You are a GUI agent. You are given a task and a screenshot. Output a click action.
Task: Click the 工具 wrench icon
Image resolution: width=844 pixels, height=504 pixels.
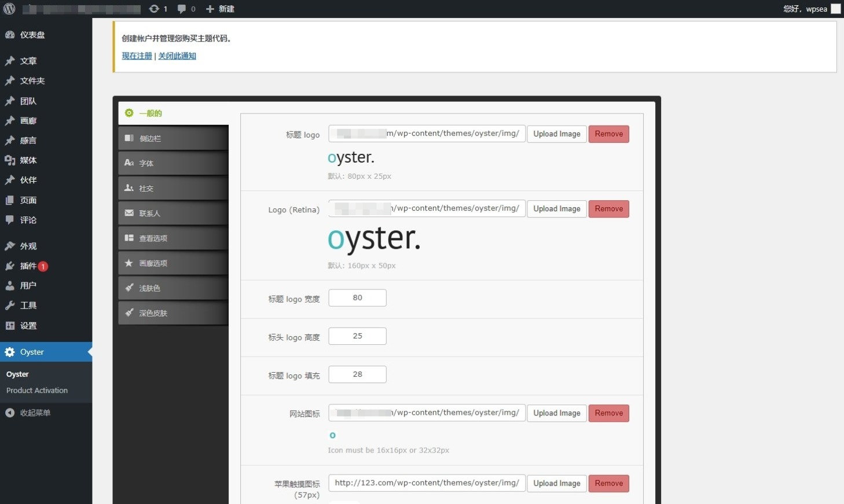click(10, 306)
